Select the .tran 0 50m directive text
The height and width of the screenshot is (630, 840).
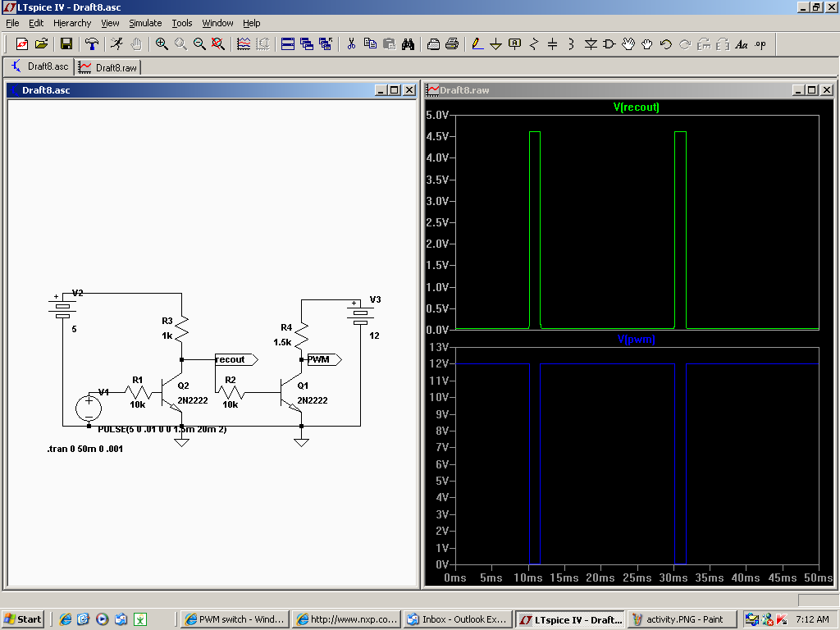(x=85, y=449)
